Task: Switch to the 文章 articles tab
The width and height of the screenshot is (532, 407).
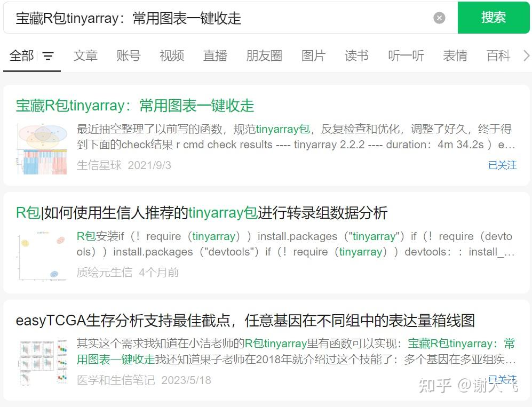Action: click(x=85, y=56)
